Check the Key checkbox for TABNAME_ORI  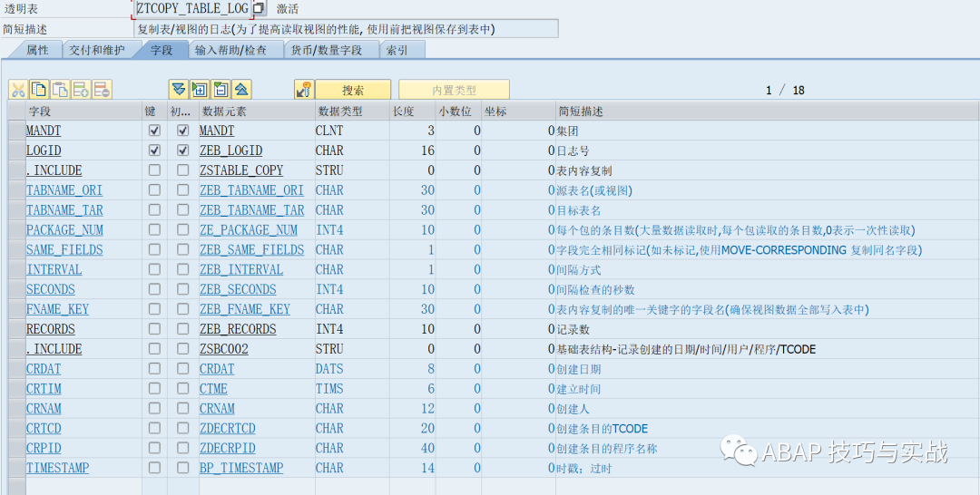(x=154, y=190)
